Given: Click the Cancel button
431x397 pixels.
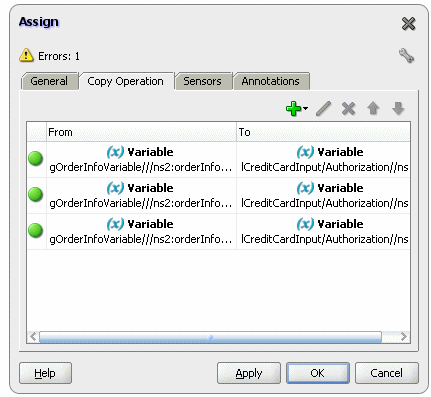Looking at the screenshot, I should tap(387, 373).
